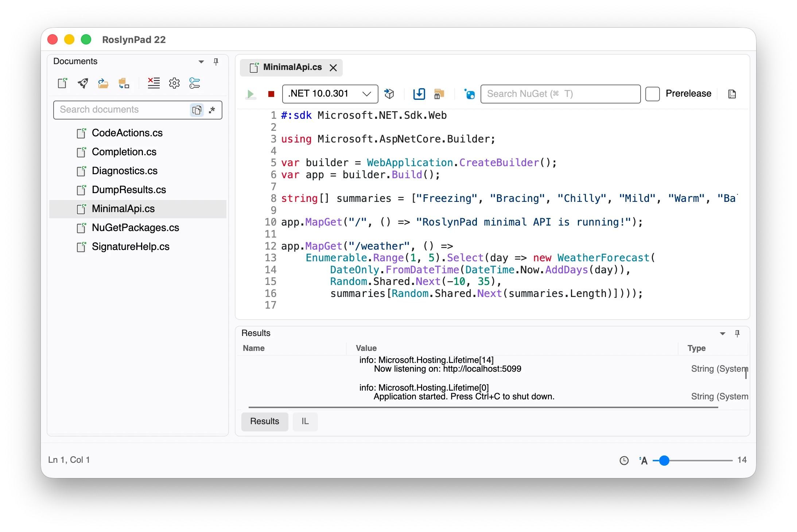Open the Results panel options arrow
Screen dimensions: 797x532
723,333
